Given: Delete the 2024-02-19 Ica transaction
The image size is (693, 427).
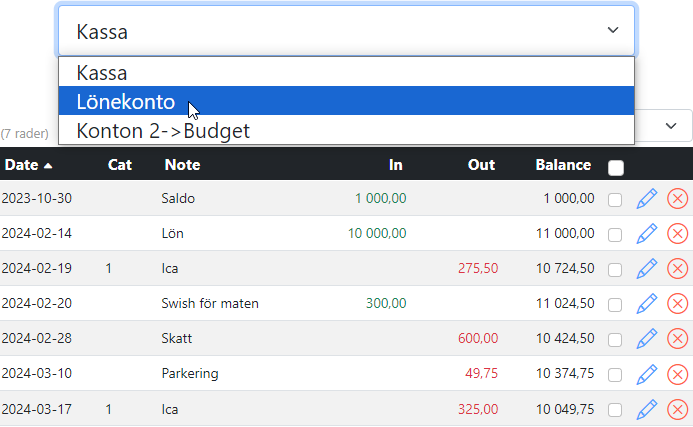Looking at the screenshot, I should pyautogui.click(x=677, y=268).
